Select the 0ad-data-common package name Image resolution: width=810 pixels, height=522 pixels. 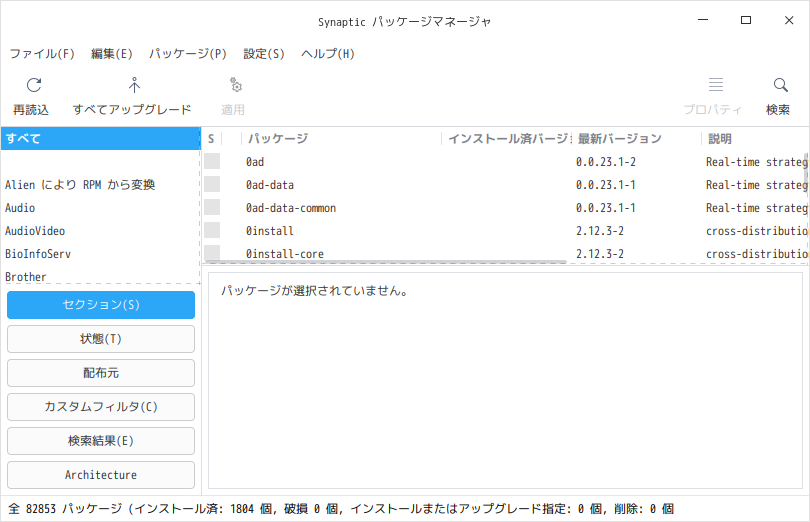point(291,208)
